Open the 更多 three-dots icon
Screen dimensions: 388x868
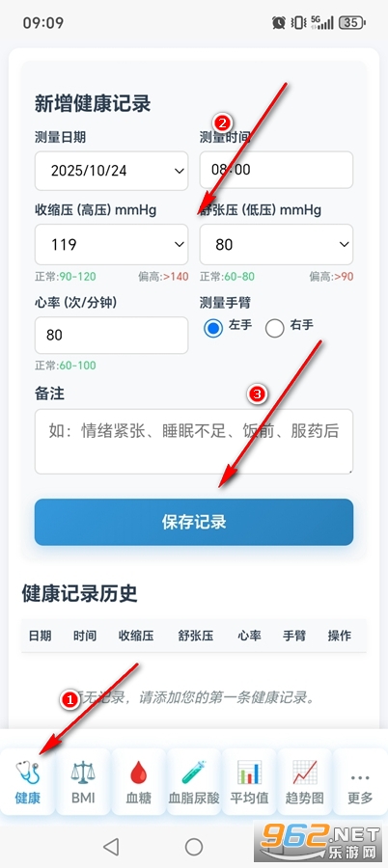click(360, 777)
